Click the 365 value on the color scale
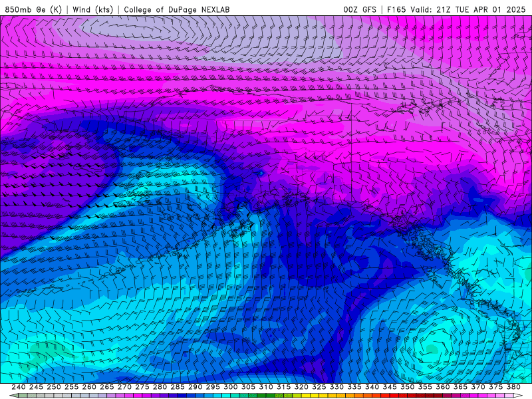Viewport: 532px width, 399px height. (x=460, y=387)
